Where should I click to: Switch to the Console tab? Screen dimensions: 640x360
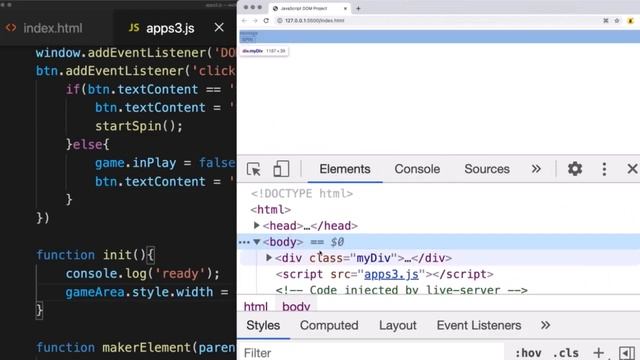tap(417, 169)
